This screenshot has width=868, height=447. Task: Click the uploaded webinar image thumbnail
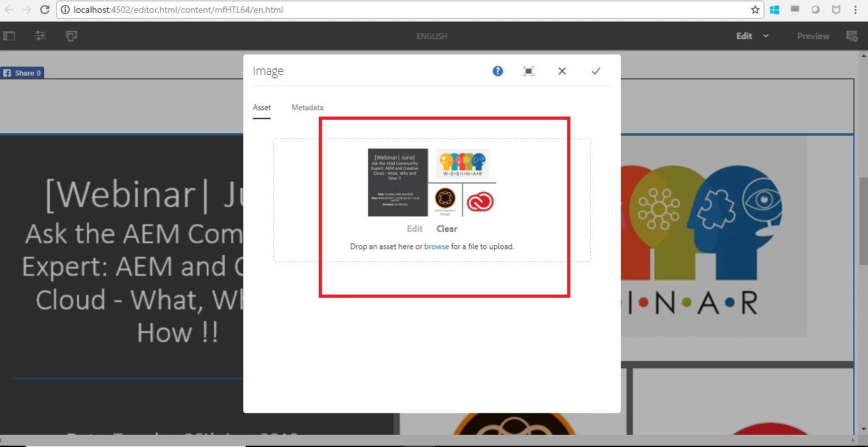tap(432, 183)
